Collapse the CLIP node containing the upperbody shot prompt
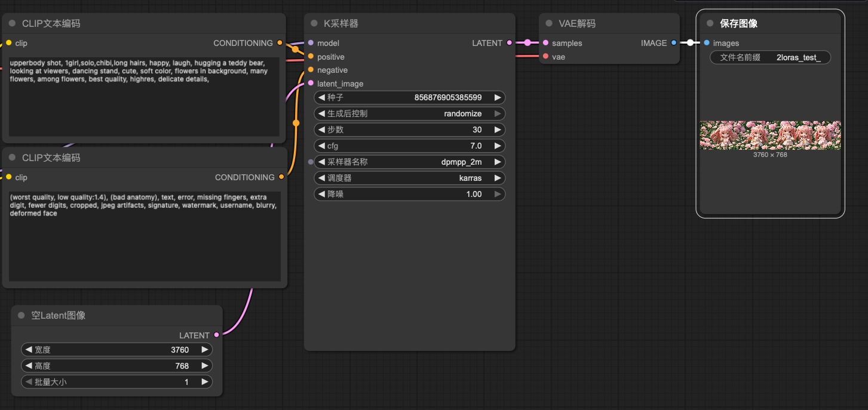The width and height of the screenshot is (868, 410). [x=12, y=23]
